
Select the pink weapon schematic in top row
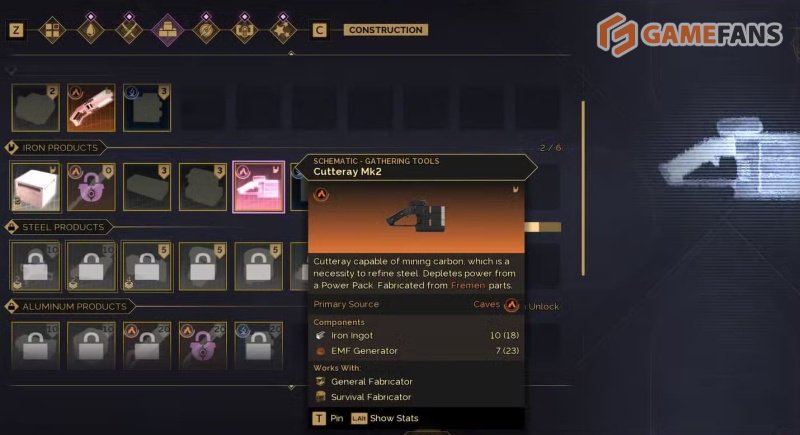[91, 108]
